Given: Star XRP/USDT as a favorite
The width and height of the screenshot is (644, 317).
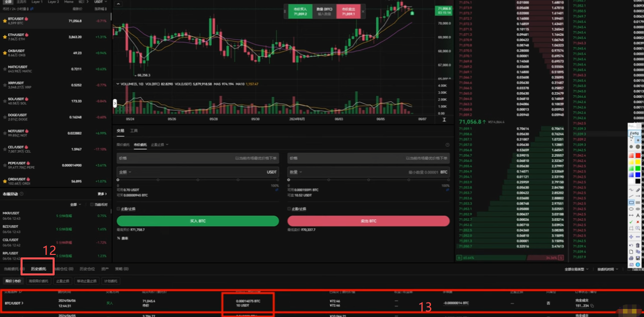Looking at the screenshot, I should pos(5,85).
